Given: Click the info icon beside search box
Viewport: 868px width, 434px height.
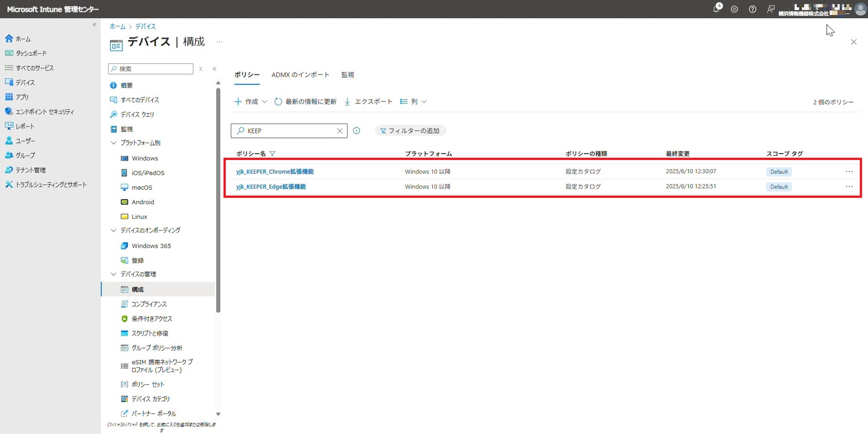Looking at the screenshot, I should pos(356,131).
